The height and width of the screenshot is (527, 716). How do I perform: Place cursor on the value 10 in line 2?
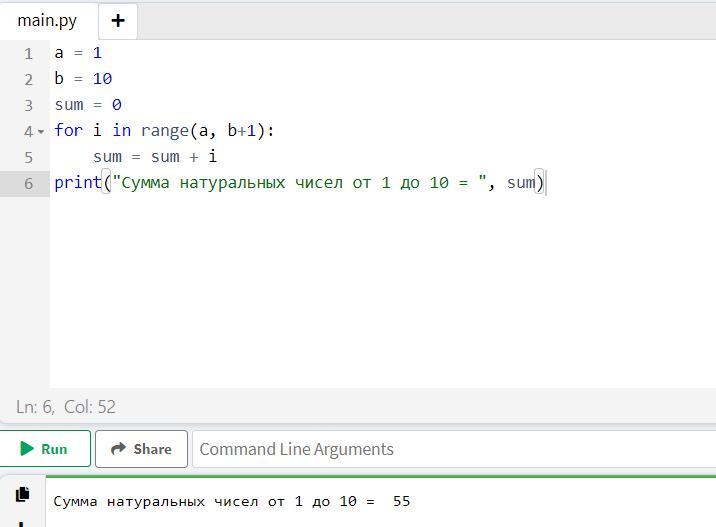click(x=102, y=79)
